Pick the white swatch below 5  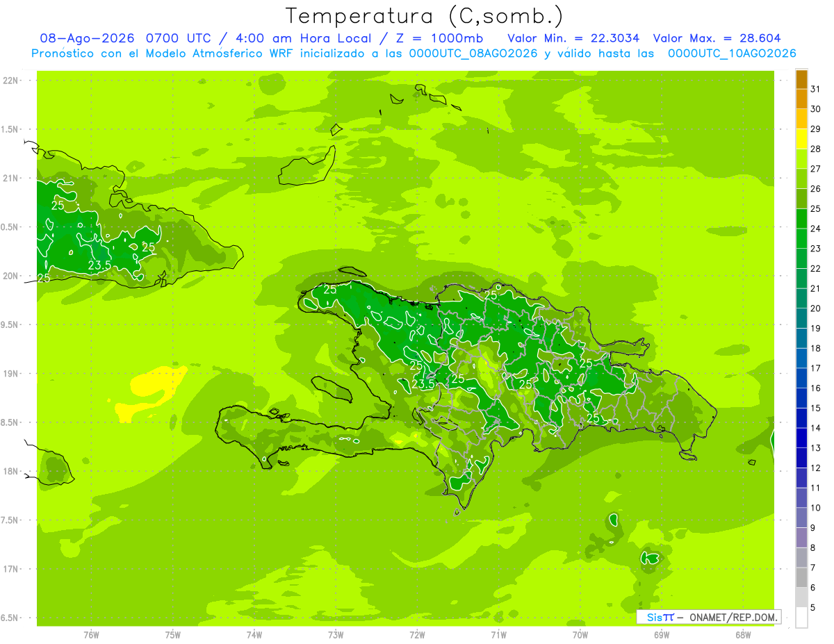801,618
